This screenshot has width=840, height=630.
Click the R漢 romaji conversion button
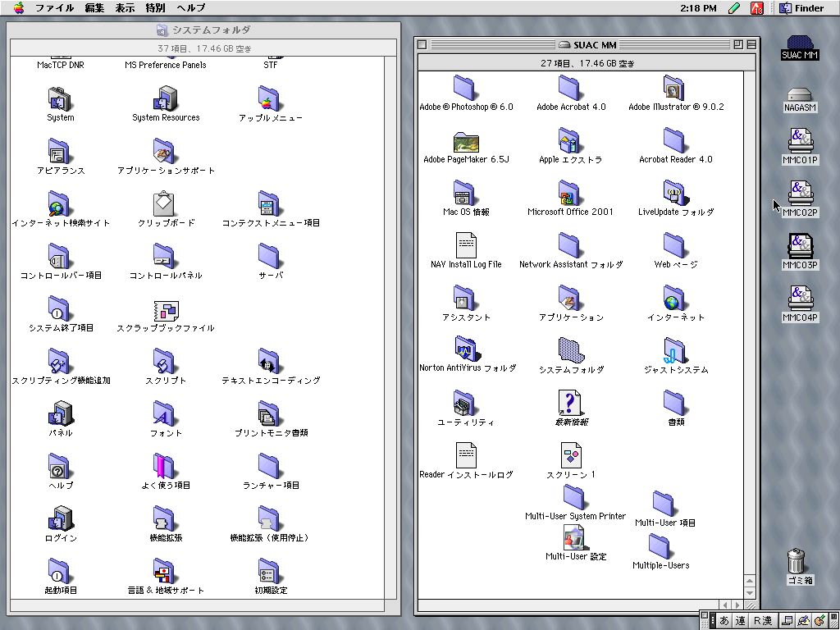[762, 621]
